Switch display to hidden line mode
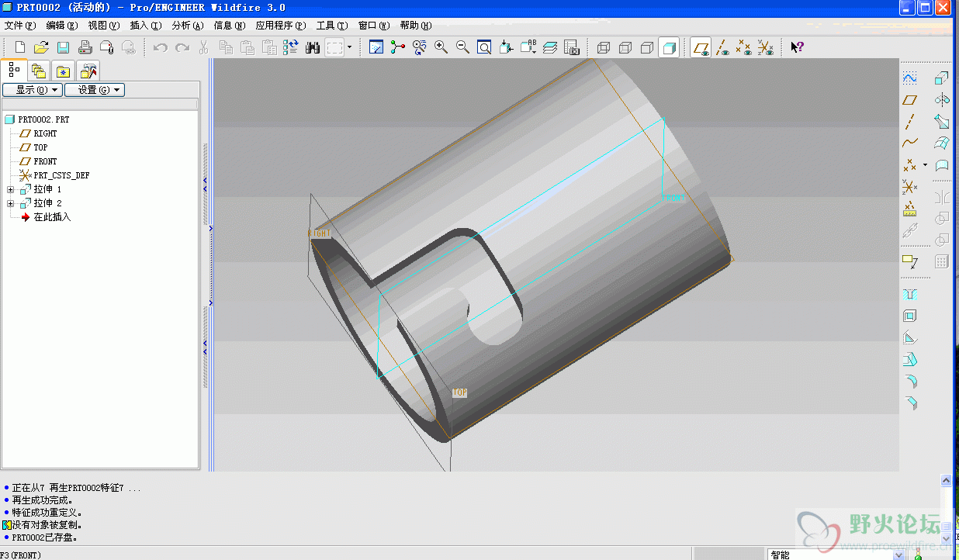Viewport: 959px width, 560px height. pyautogui.click(x=625, y=48)
